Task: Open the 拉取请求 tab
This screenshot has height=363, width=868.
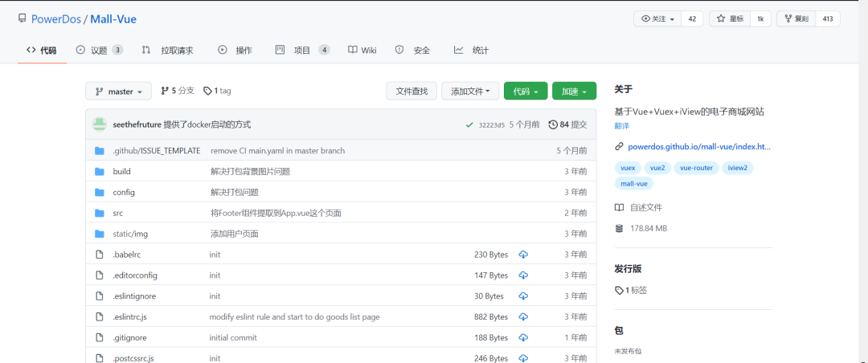Action: coord(168,51)
